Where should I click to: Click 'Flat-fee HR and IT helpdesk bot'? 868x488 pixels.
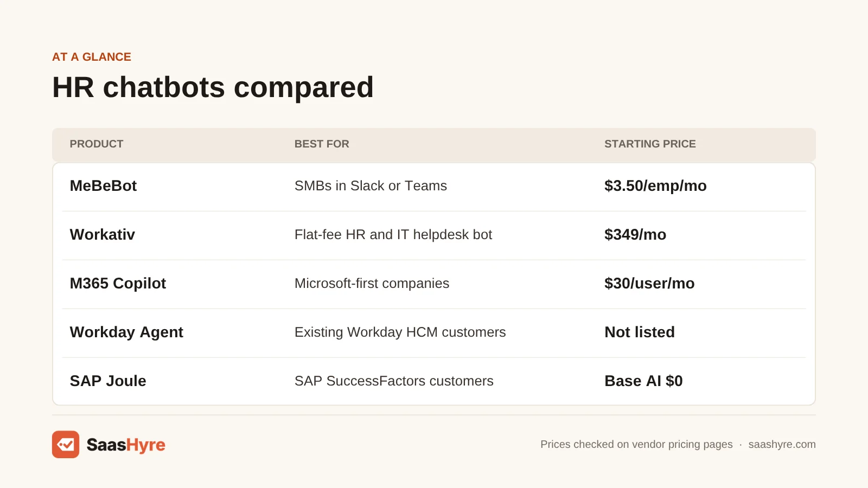pyautogui.click(x=393, y=235)
